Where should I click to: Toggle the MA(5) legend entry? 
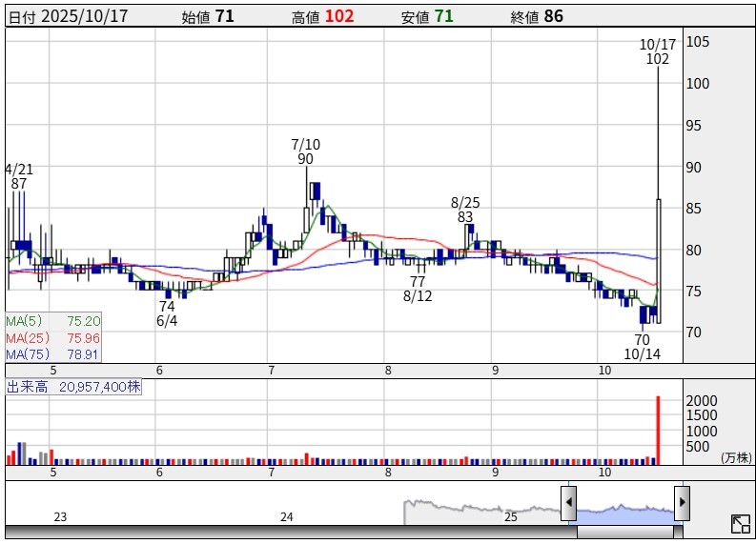click(x=53, y=321)
